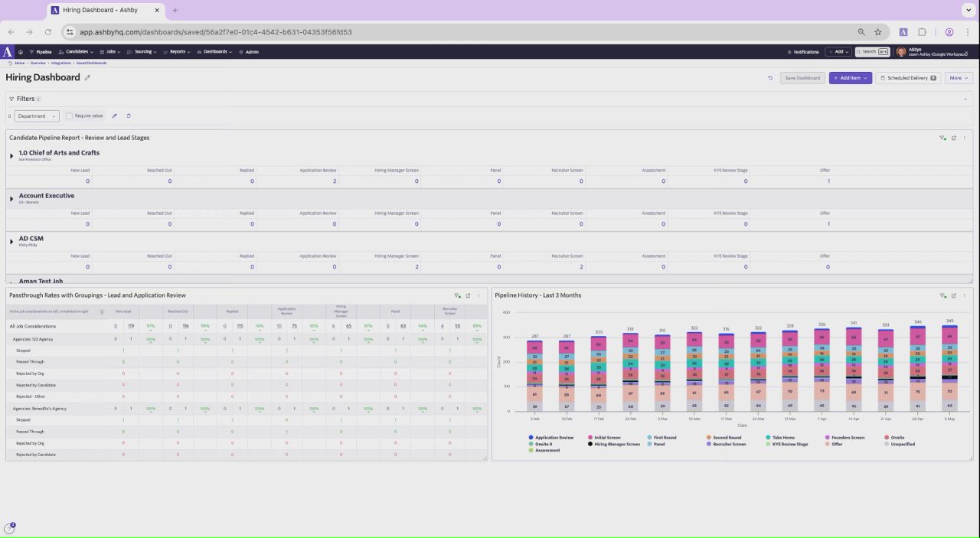
Task: Open the Candidates menu
Action: (77, 52)
